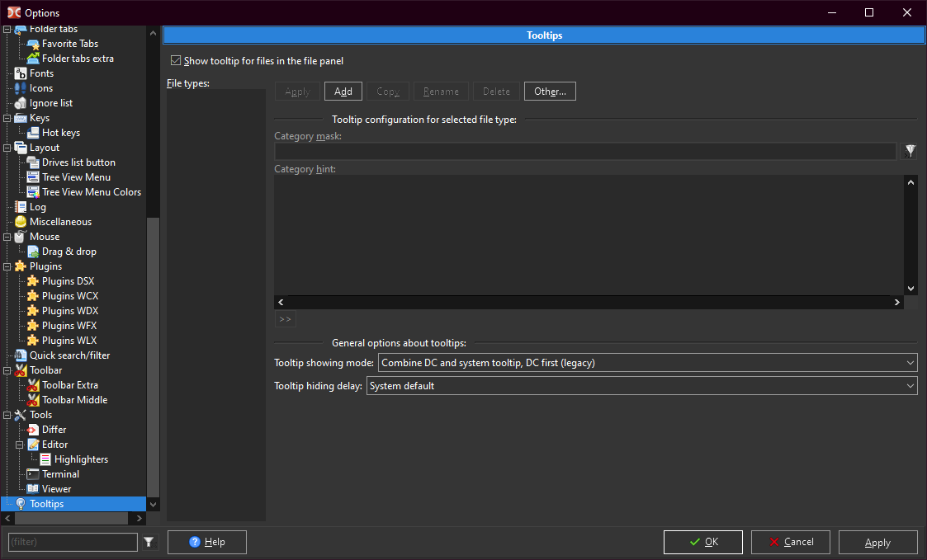Select the Ignore list icon
The height and width of the screenshot is (560, 927).
(21, 103)
